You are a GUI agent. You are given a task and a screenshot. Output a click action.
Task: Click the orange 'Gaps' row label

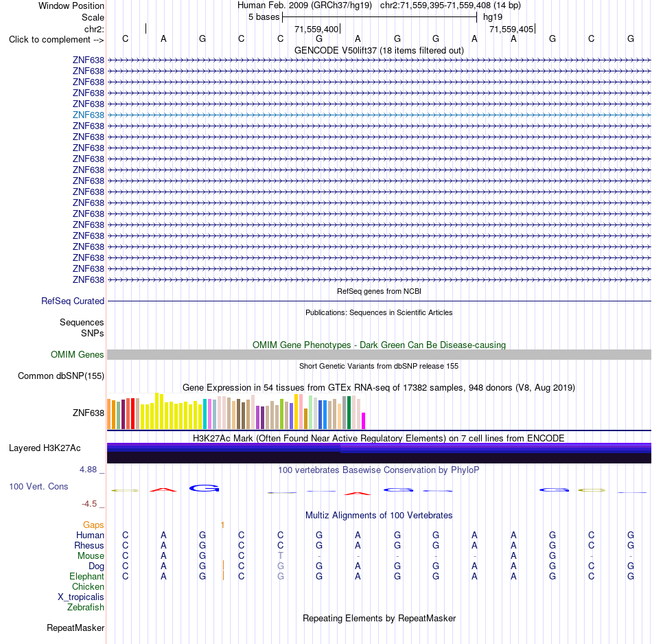pyautogui.click(x=93, y=525)
